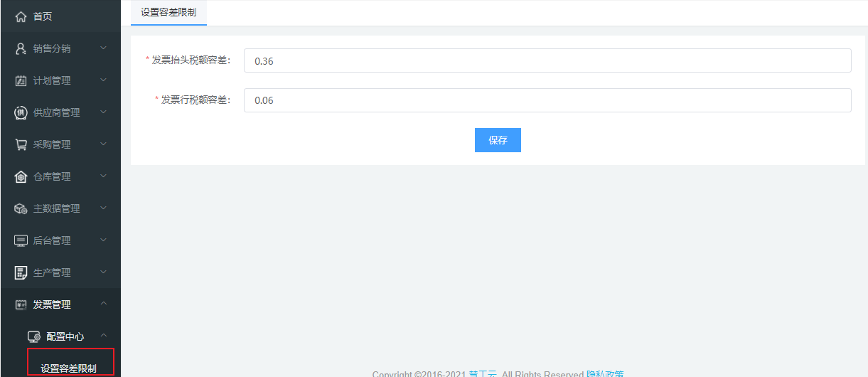
Task: Focus the 发票行税额容差 input field
Action: pyautogui.click(x=547, y=100)
